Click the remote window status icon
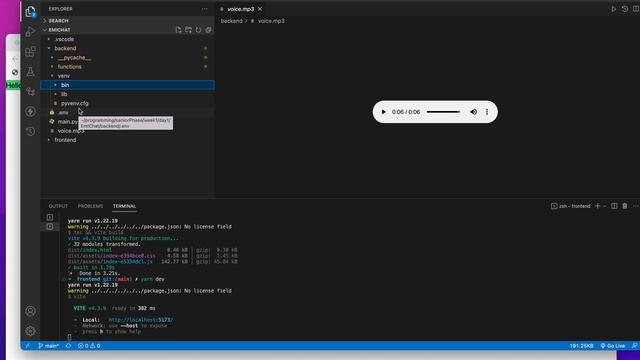 click(27, 346)
